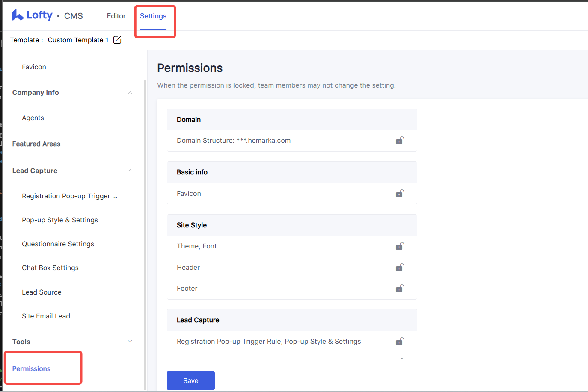Open Featured Areas in the sidebar
Image resolution: width=588 pixels, height=392 pixels.
36,144
